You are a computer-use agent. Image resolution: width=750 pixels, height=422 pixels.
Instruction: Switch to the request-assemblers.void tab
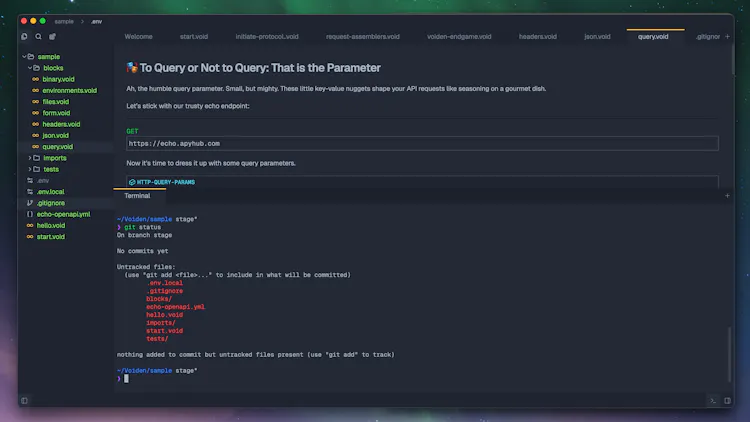click(363, 36)
